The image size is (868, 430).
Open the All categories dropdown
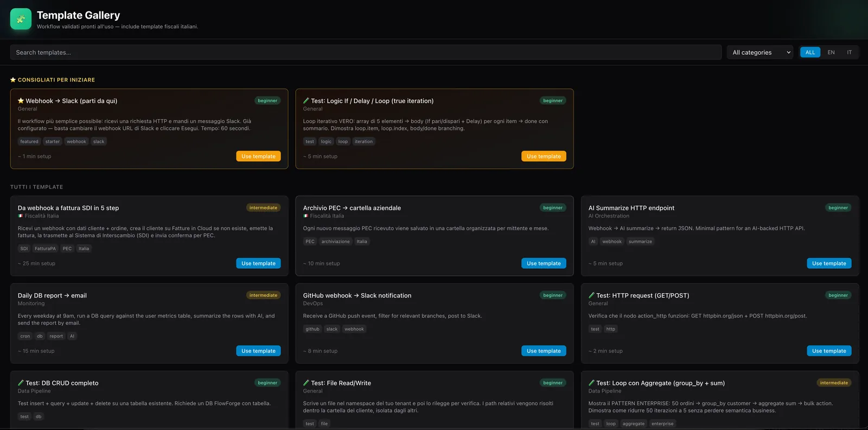761,52
